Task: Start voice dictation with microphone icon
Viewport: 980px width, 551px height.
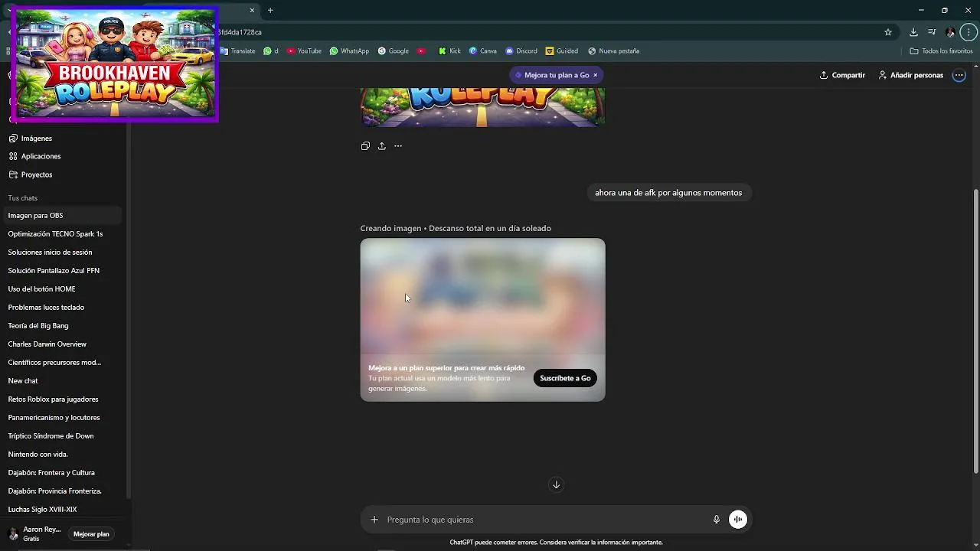Action: [717, 520]
